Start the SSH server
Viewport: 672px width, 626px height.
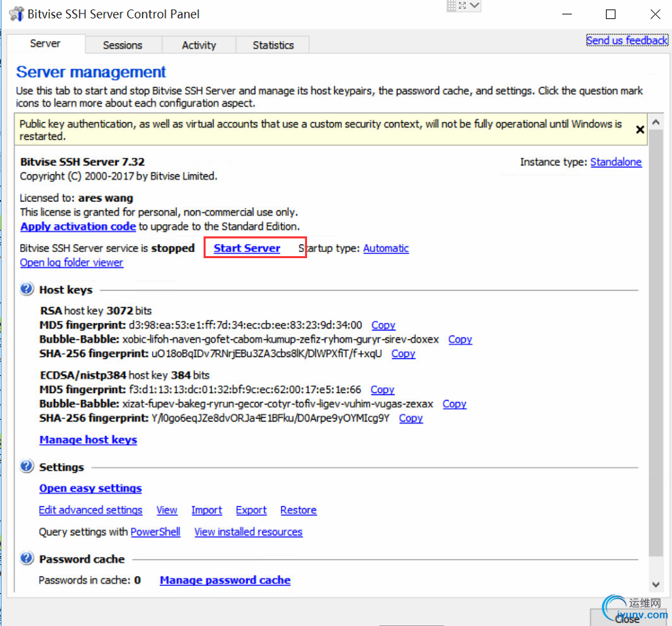tap(247, 248)
